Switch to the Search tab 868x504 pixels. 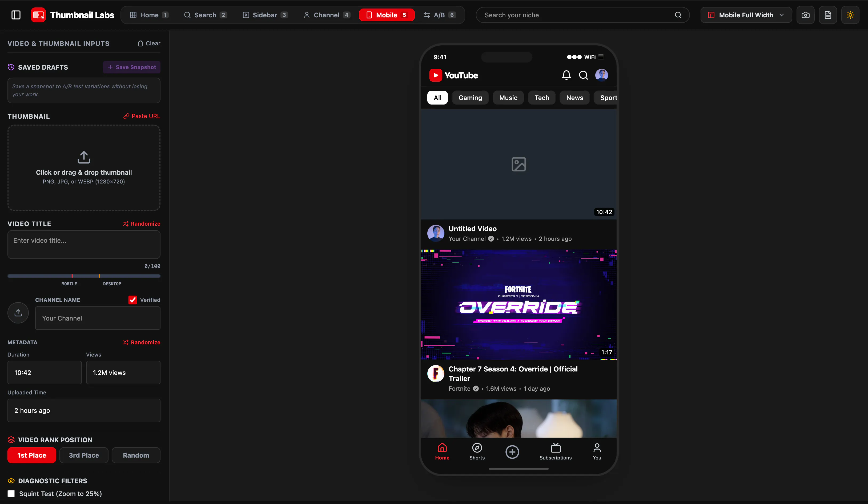click(x=205, y=15)
